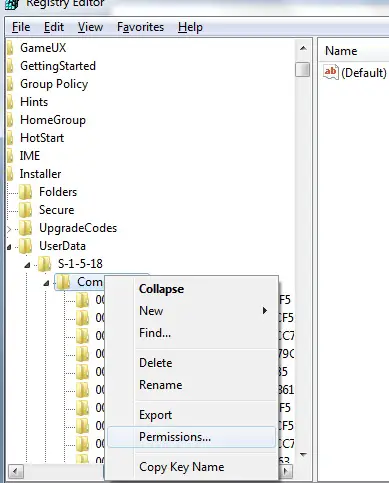Open the Favorites menu

(x=140, y=27)
